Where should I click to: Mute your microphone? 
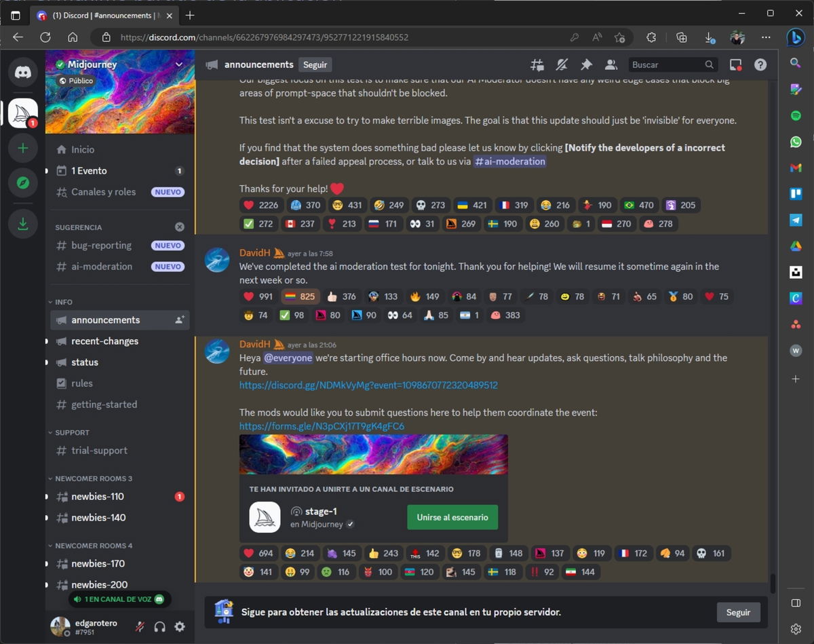tap(140, 626)
